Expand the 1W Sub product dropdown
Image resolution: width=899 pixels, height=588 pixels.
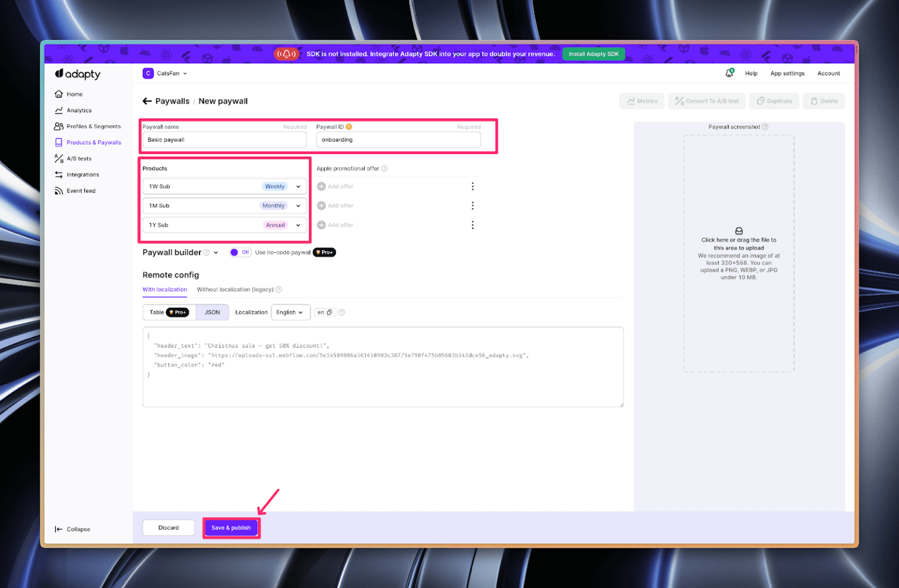pos(298,187)
